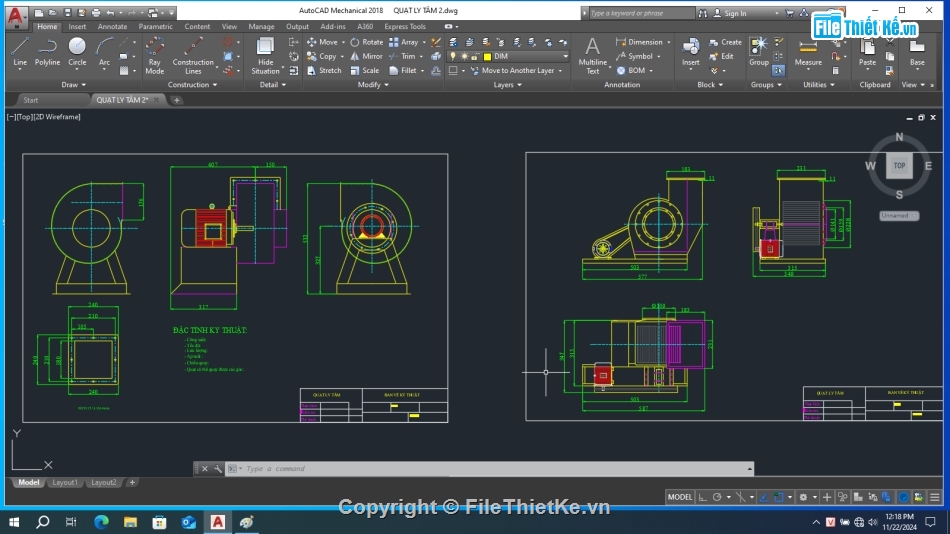Expand the Construction panel
This screenshot has width=950, height=534.
(x=192, y=85)
